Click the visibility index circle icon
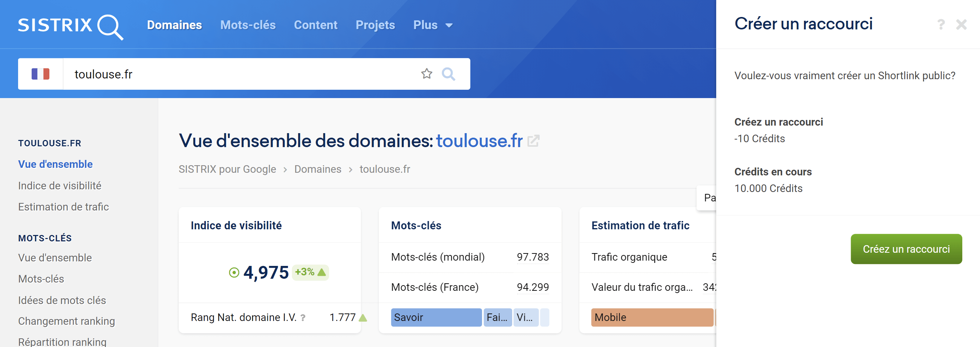This screenshot has width=980, height=347. coord(234,272)
